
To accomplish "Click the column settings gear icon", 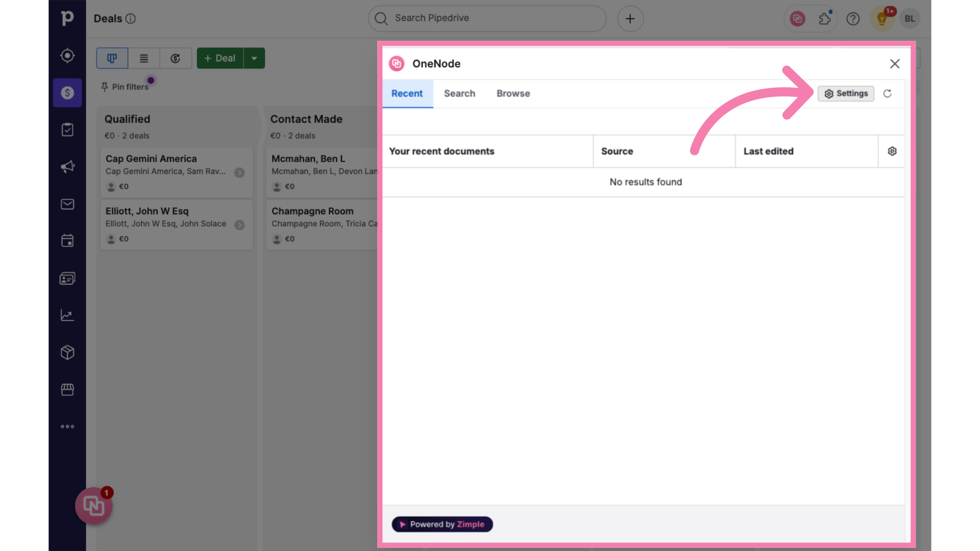I will point(893,151).
